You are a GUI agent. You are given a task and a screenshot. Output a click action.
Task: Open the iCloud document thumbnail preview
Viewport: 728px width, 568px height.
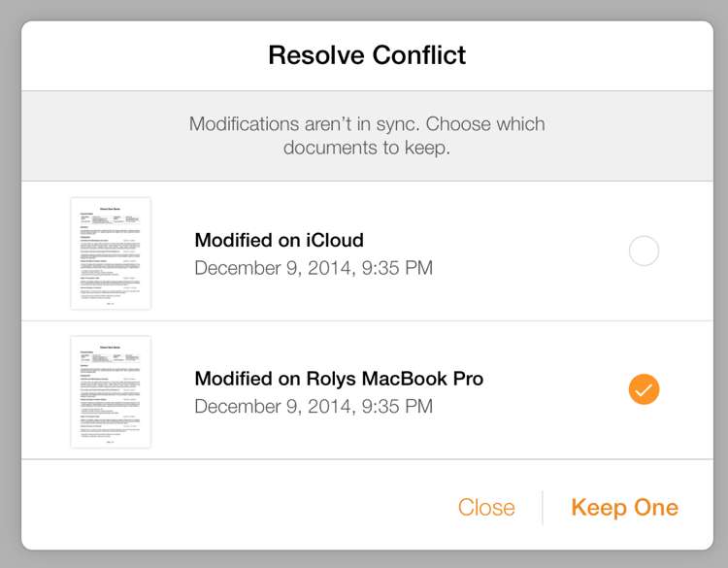(111, 253)
